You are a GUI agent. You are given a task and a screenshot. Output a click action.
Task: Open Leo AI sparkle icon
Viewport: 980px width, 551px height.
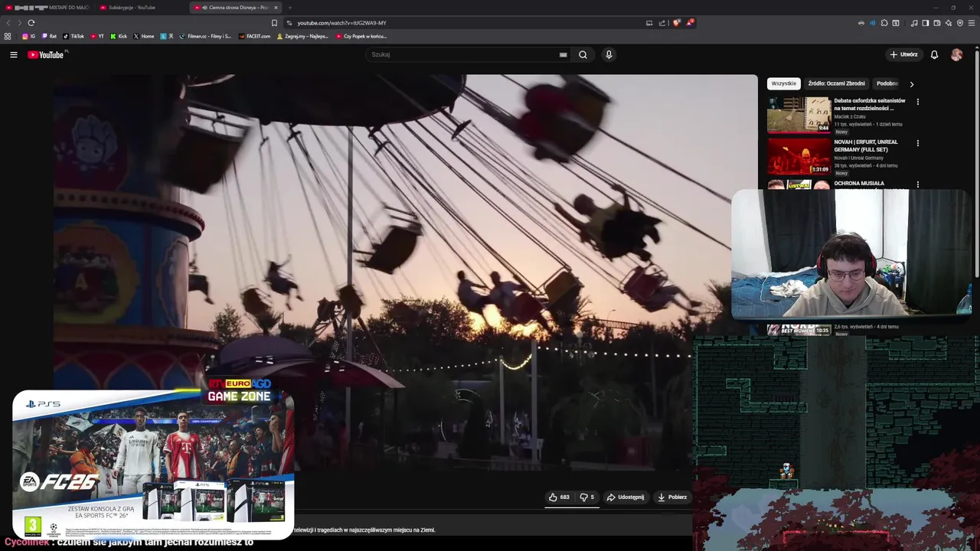[x=949, y=23]
